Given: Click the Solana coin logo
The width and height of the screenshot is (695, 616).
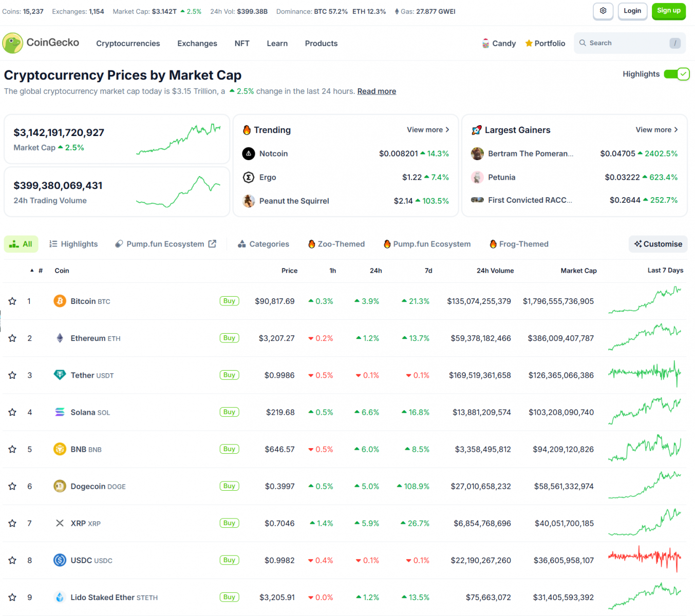Looking at the screenshot, I should pyautogui.click(x=60, y=412).
